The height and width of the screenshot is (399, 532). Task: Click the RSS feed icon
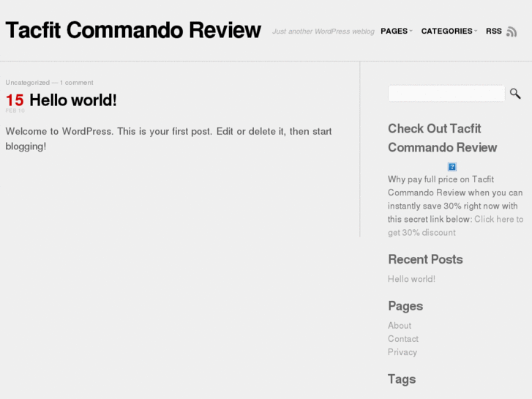512,31
